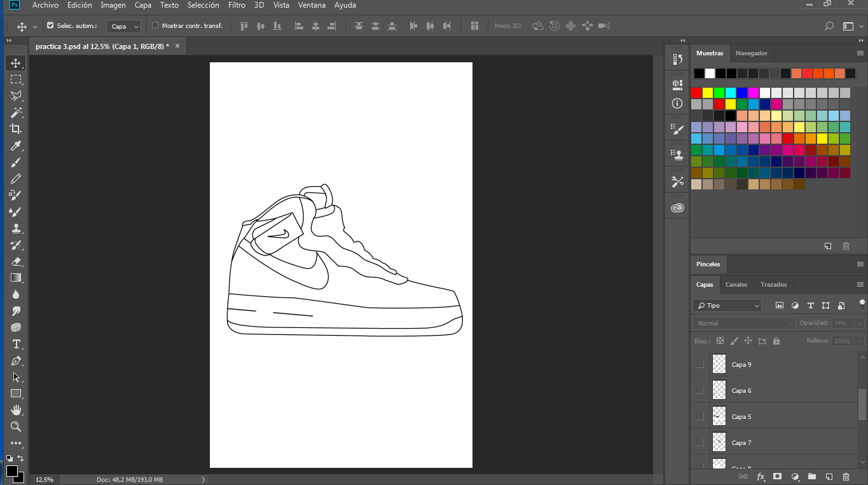Show the Capa 9 layer
This screenshot has width=868, height=485.
699,364
